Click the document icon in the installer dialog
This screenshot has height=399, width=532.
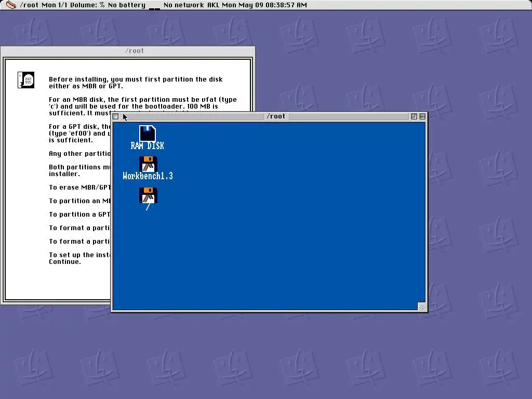point(26,80)
